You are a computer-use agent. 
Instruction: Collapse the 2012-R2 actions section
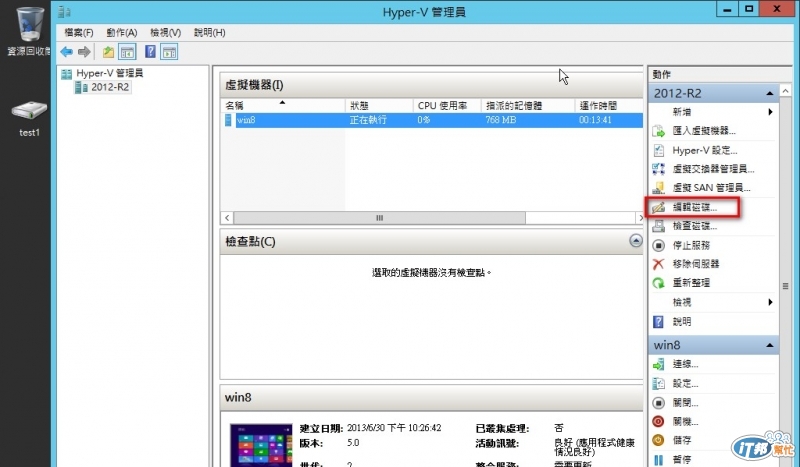tap(769, 93)
